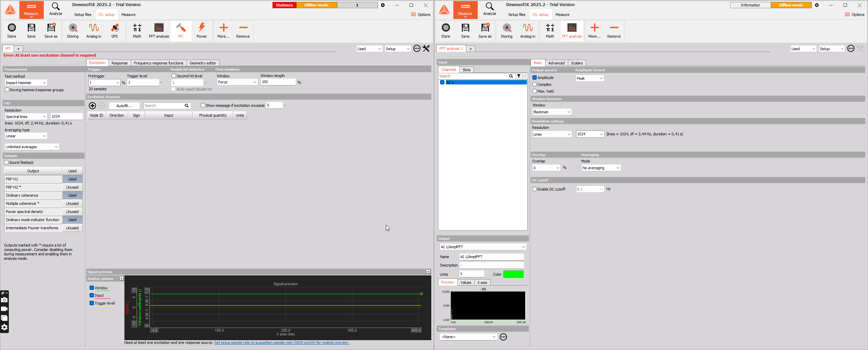
Task: Open Frequency response functions tab
Action: click(x=158, y=63)
